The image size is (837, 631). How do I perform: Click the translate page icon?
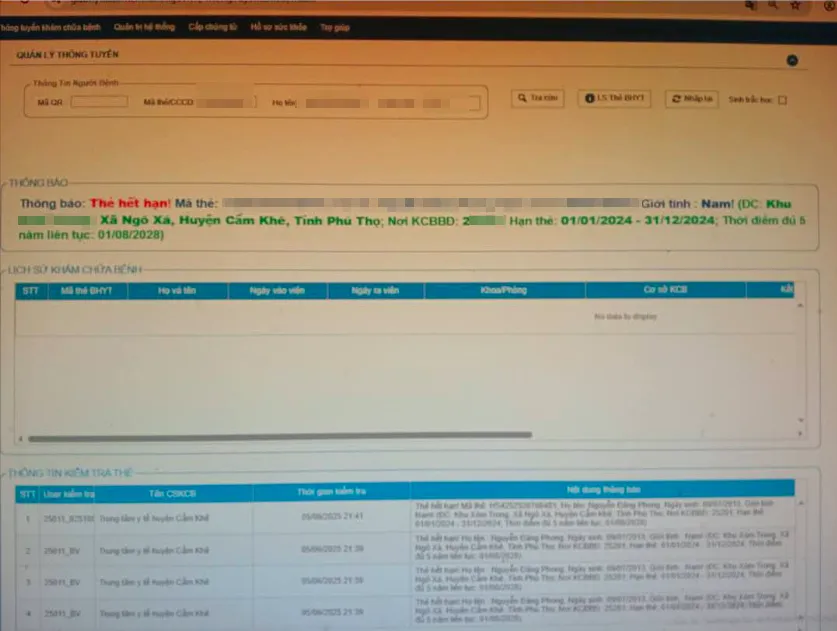point(751,5)
